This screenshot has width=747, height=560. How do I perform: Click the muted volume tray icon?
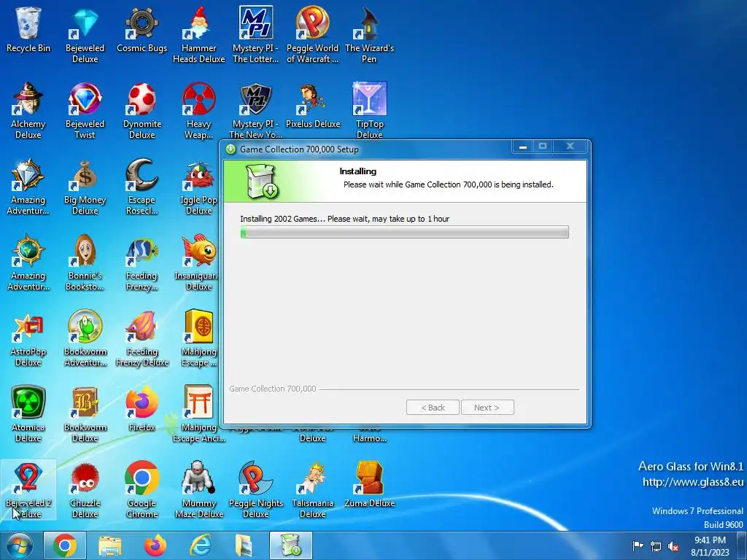(673, 546)
